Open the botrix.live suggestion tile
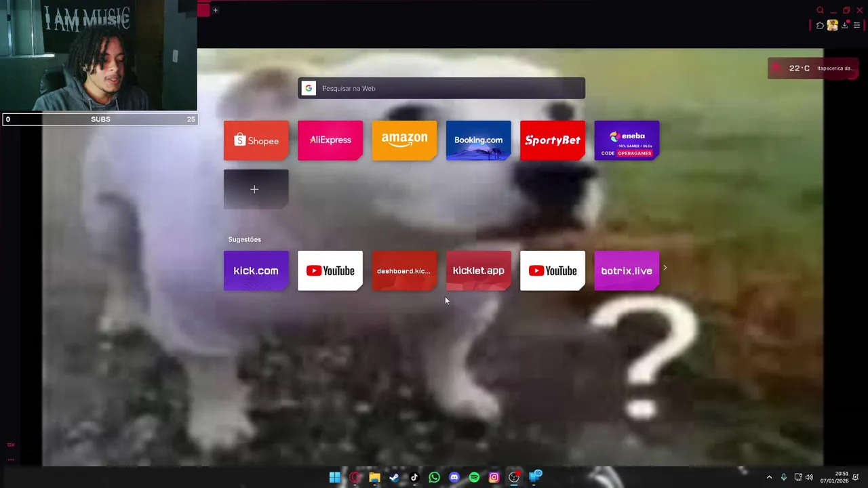 (x=627, y=270)
